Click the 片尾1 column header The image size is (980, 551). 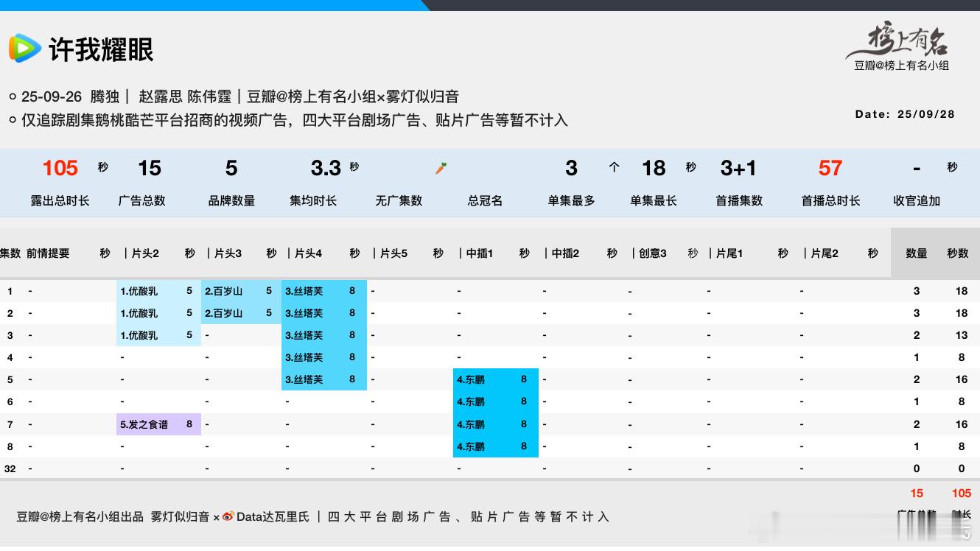729,253
